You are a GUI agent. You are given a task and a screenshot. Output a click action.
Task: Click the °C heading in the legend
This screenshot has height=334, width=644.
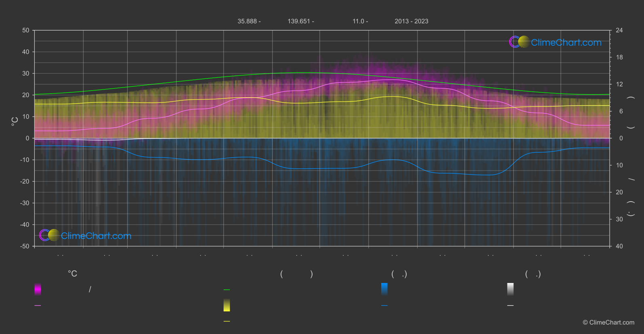click(x=72, y=274)
